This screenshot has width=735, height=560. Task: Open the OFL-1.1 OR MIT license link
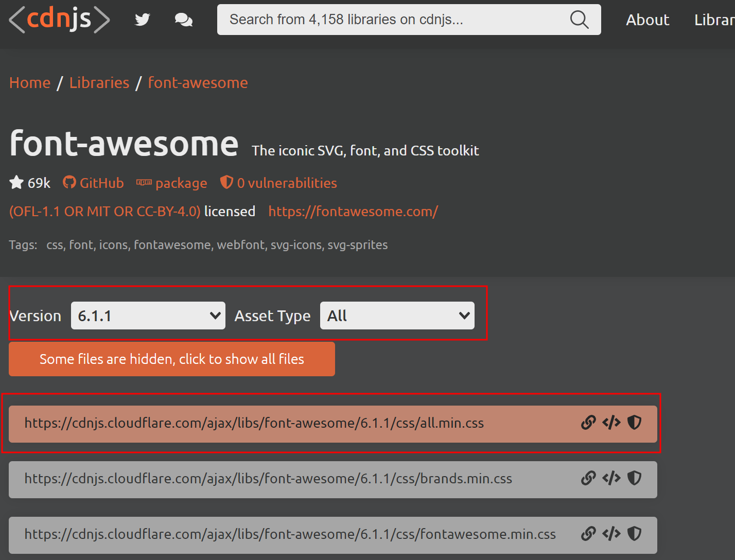tap(105, 211)
